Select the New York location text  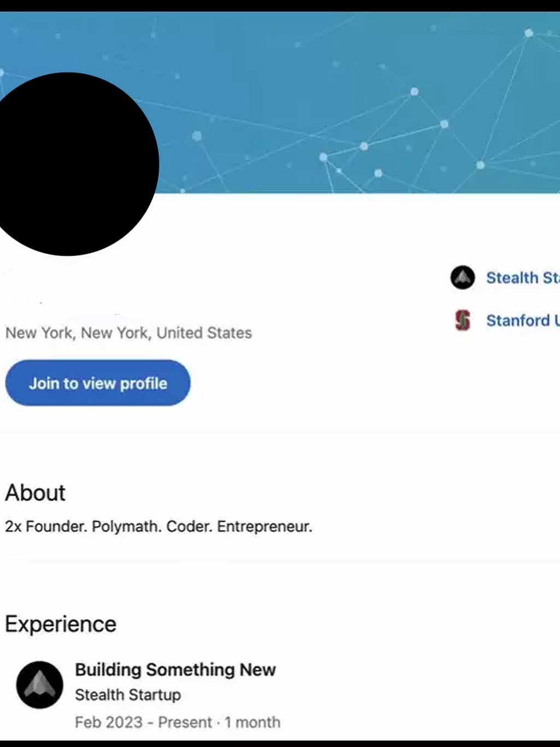[x=128, y=332]
